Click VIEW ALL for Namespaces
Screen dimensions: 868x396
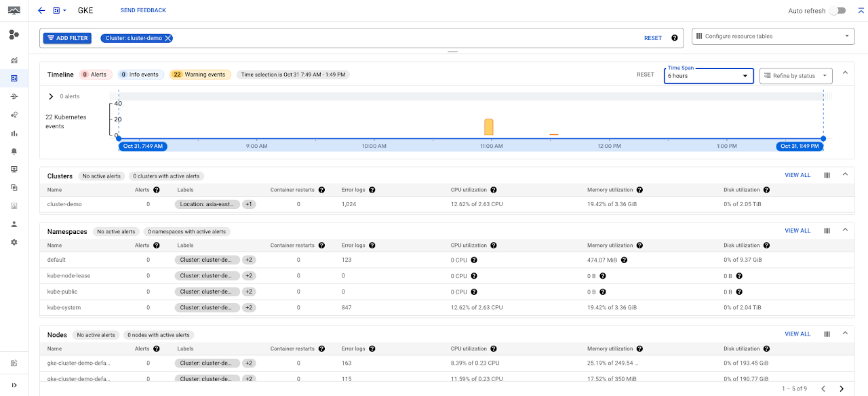tap(797, 231)
